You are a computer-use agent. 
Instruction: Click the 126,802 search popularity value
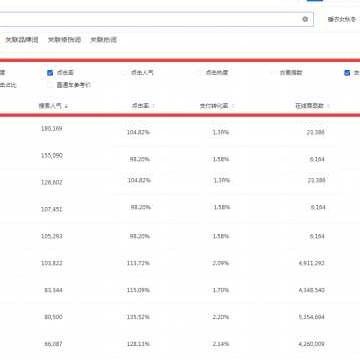(52, 182)
